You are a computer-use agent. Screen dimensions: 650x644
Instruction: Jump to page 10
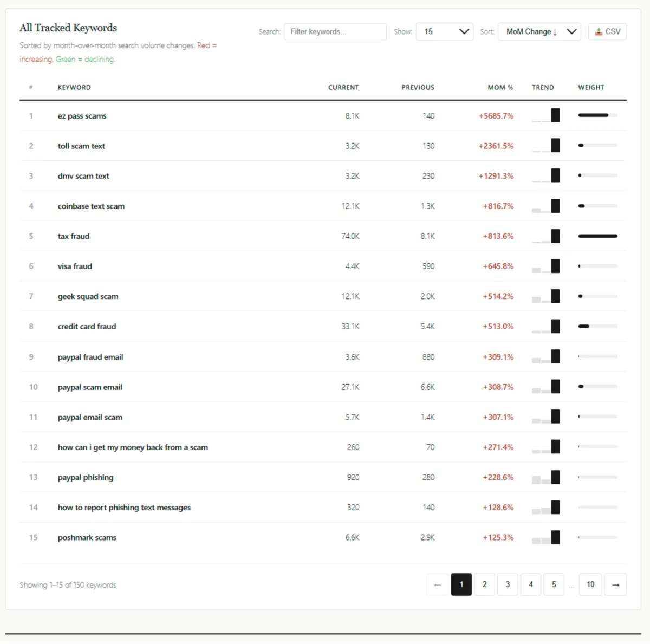coord(590,584)
